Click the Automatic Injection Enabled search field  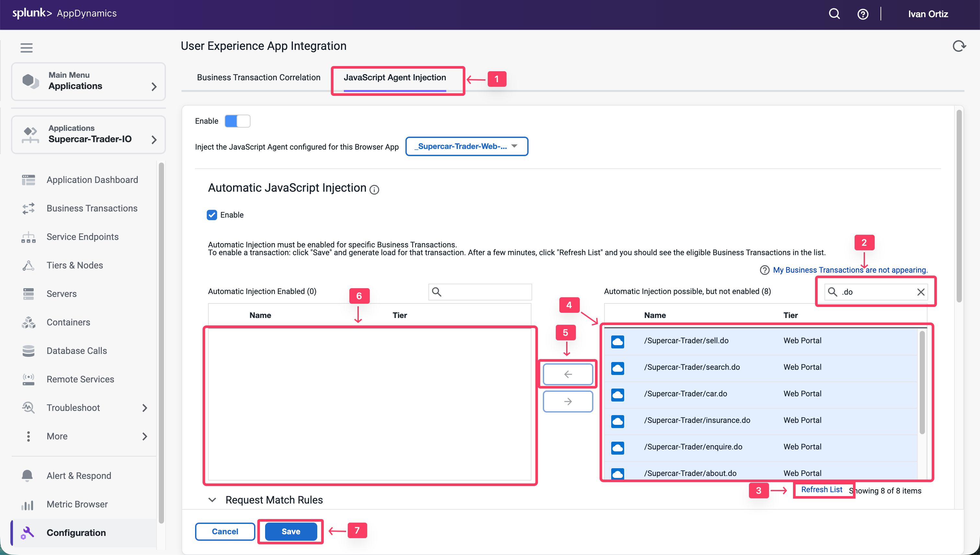485,292
